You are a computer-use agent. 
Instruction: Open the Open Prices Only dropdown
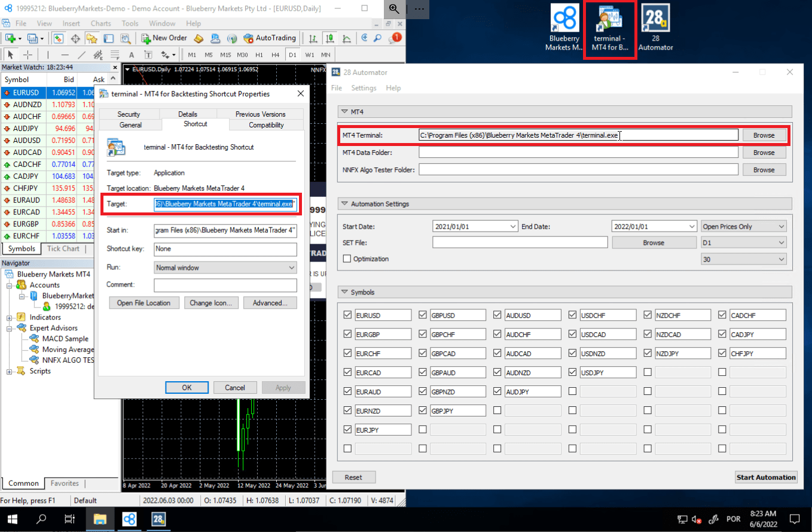tap(744, 227)
